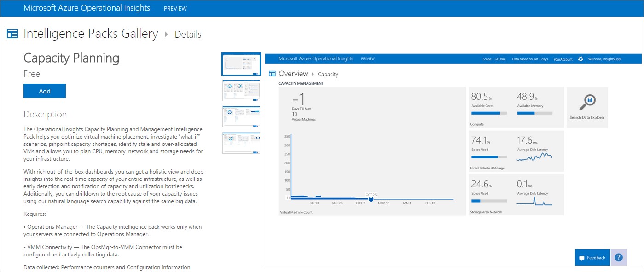
Task: Select the second preview thumbnail
Action: click(241, 90)
